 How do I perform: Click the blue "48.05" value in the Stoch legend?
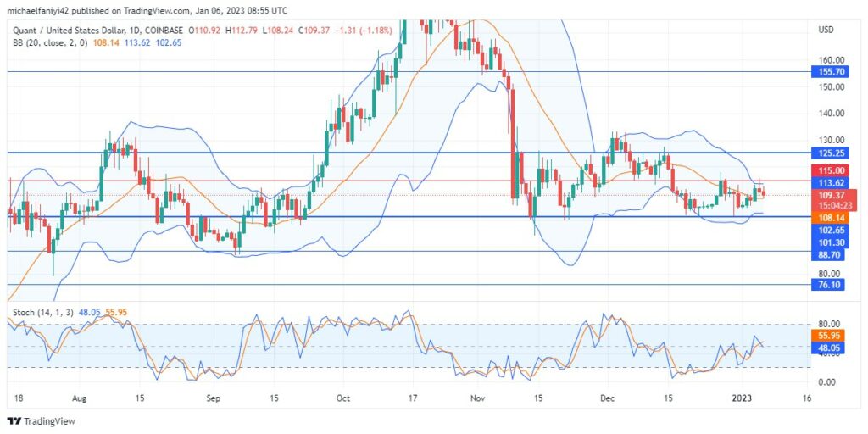89,312
